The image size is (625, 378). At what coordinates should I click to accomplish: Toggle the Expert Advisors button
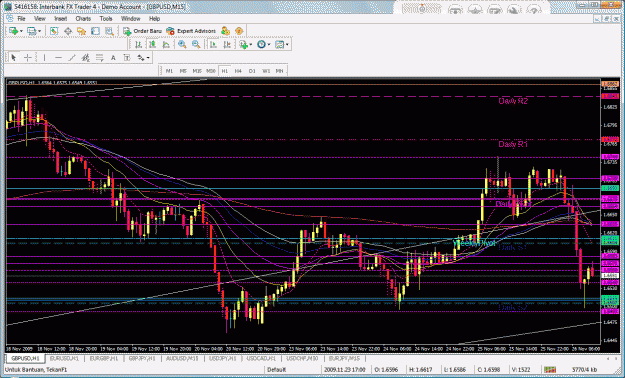coord(191,31)
